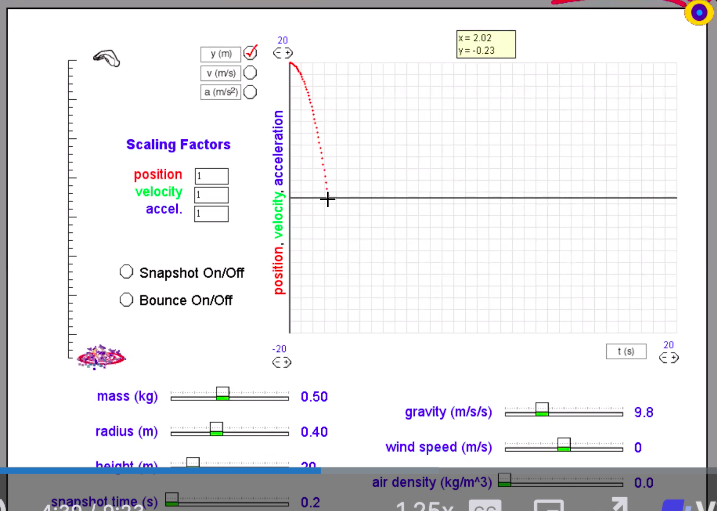Click the air density slider handle
The width and height of the screenshot is (717, 511).
[x=504, y=479]
